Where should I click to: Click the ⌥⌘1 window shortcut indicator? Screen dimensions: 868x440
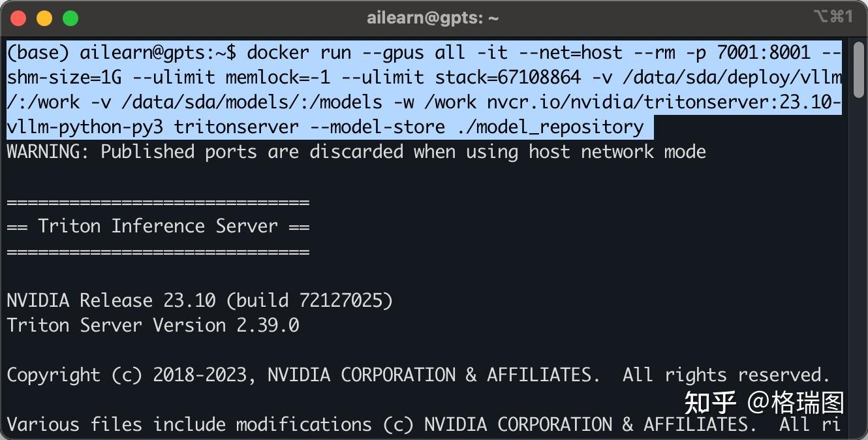pos(833,17)
